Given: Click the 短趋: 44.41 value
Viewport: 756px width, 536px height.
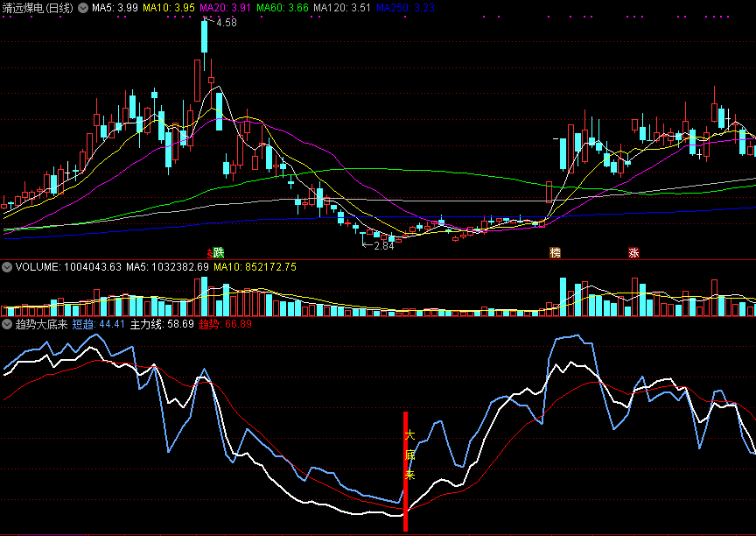Looking at the screenshot, I should [98, 324].
